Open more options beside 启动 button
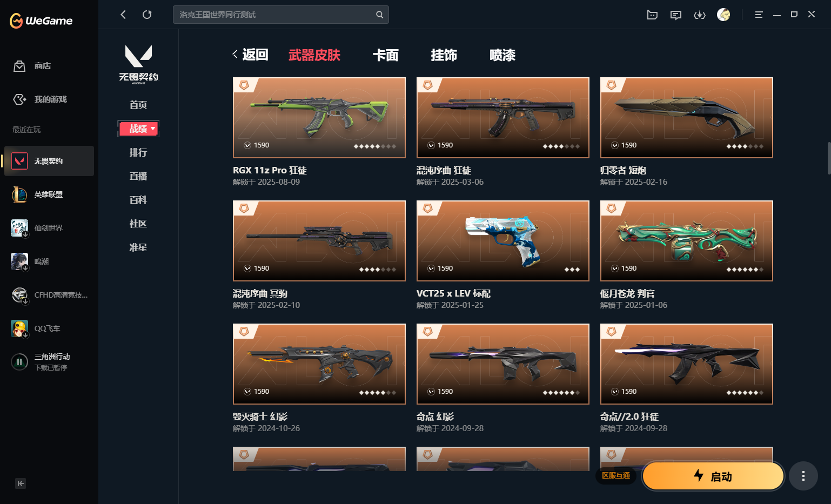The height and width of the screenshot is (504, 831). click(803, 476)
